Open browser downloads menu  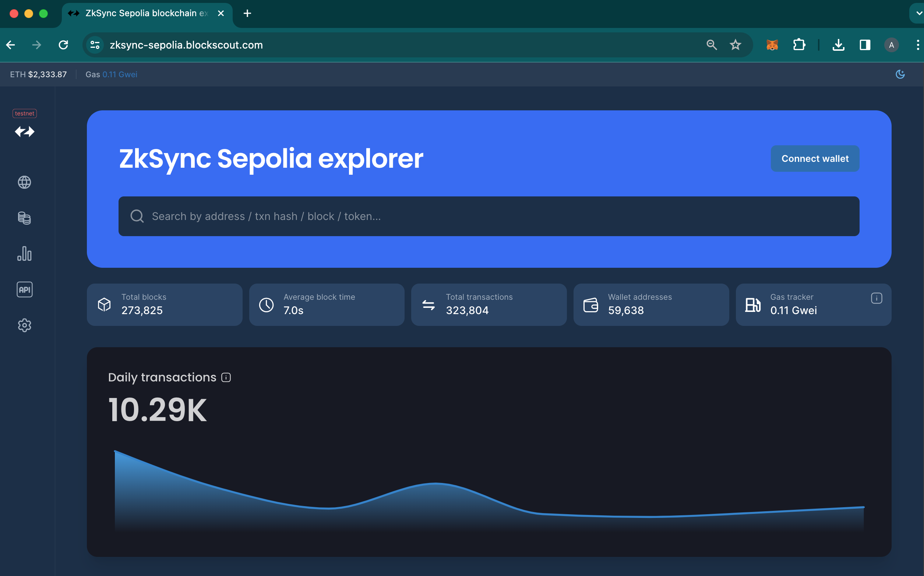coord(838,45)
